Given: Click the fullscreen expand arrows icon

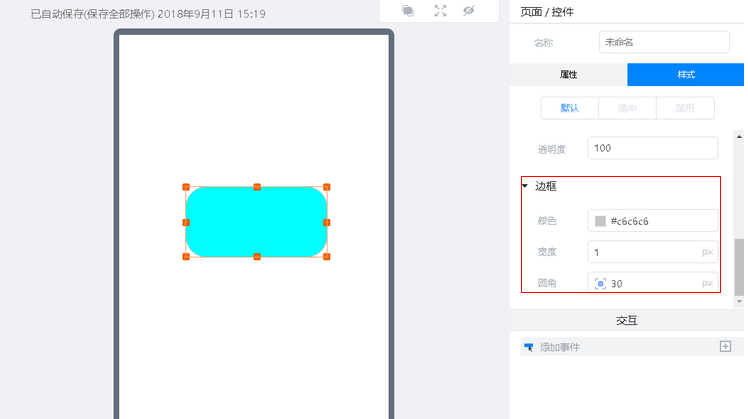Looking at the screenshot, I should [440, 10].
